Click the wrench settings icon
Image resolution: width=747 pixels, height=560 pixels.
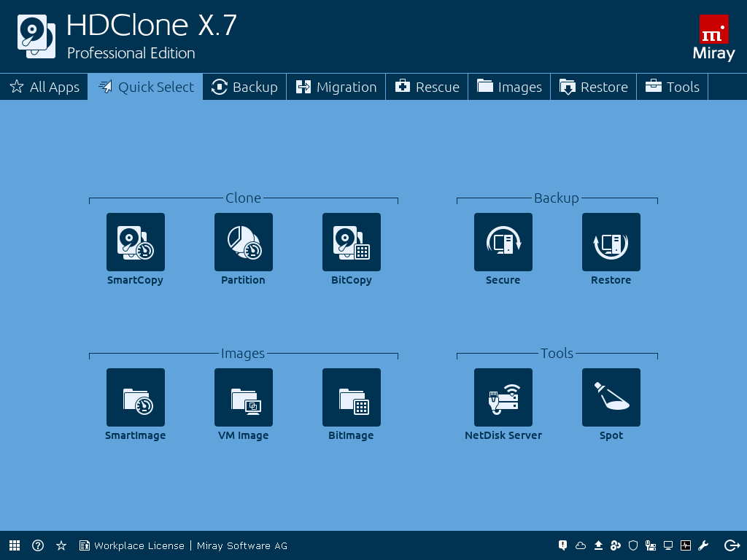point(703,545)
